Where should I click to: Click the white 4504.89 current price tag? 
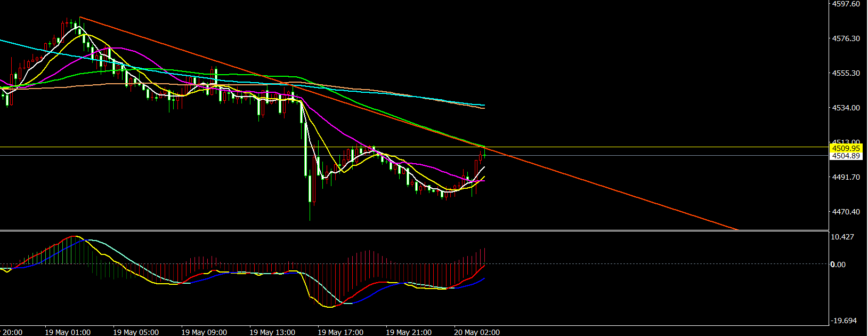846,156
